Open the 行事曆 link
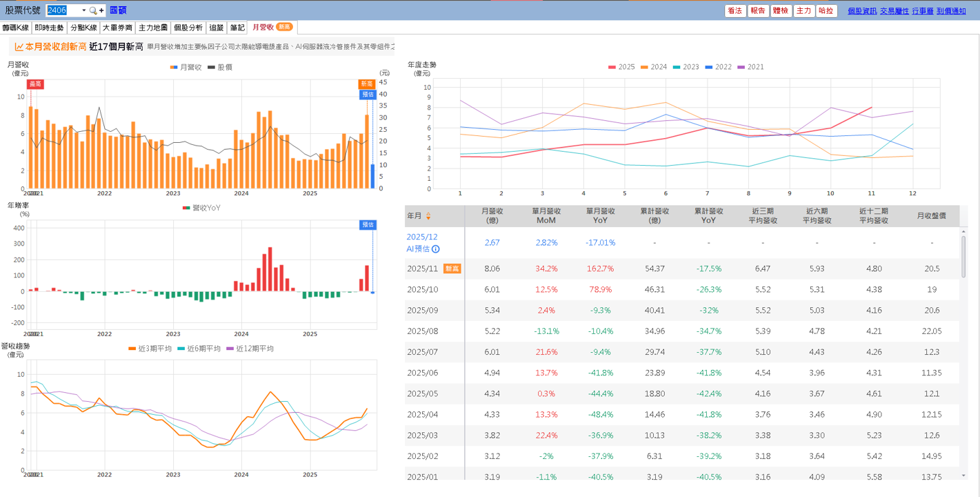The width and height of the screenshot is (980, 497). tap(923, 11)
